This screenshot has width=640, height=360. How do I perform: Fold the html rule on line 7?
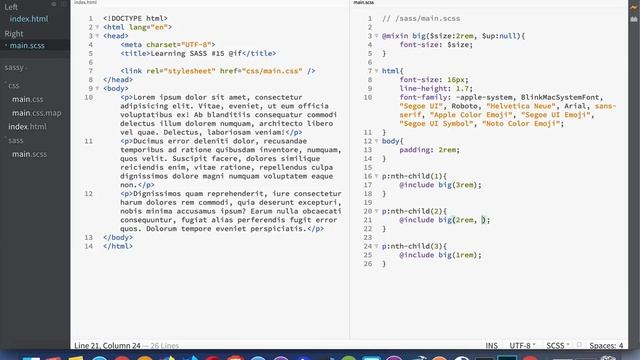coord(376,71)
